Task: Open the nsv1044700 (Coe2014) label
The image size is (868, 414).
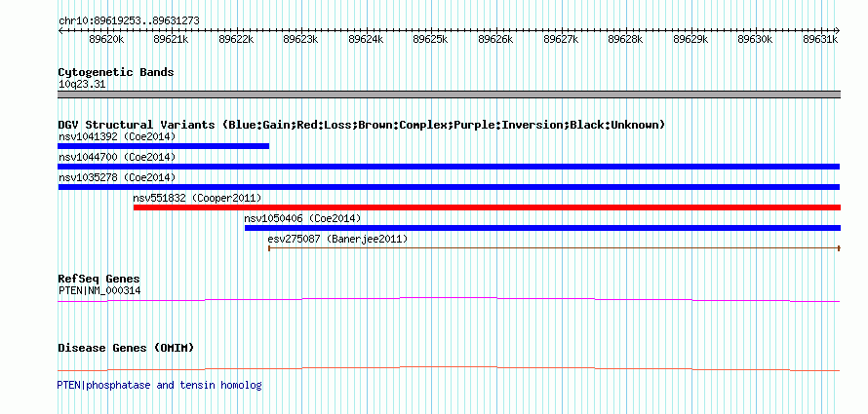Action: [x=117, y=157]
